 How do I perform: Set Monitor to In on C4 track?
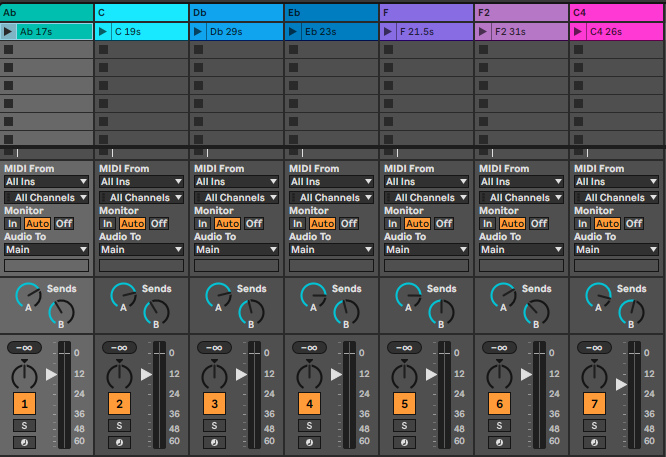tap(583, 223)
